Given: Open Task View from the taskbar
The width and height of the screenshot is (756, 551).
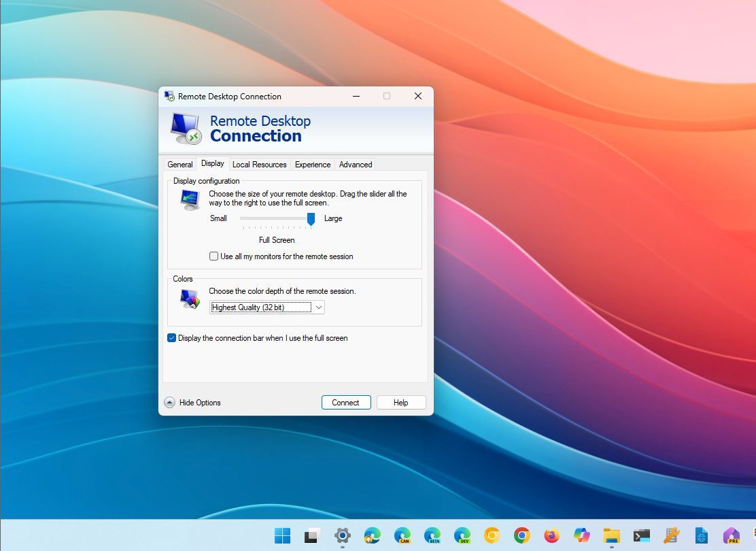Looking at the screenshot, I should (312, 535).
